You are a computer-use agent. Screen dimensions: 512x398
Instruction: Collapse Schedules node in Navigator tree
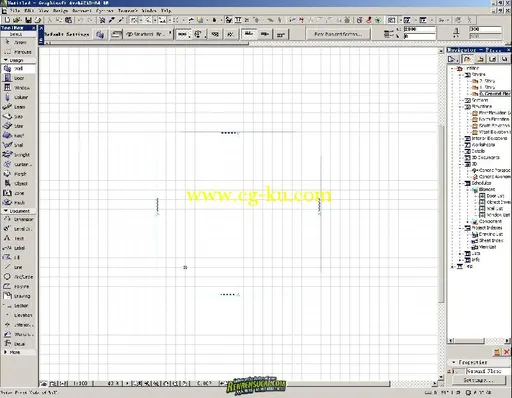[x=460, y=183]
